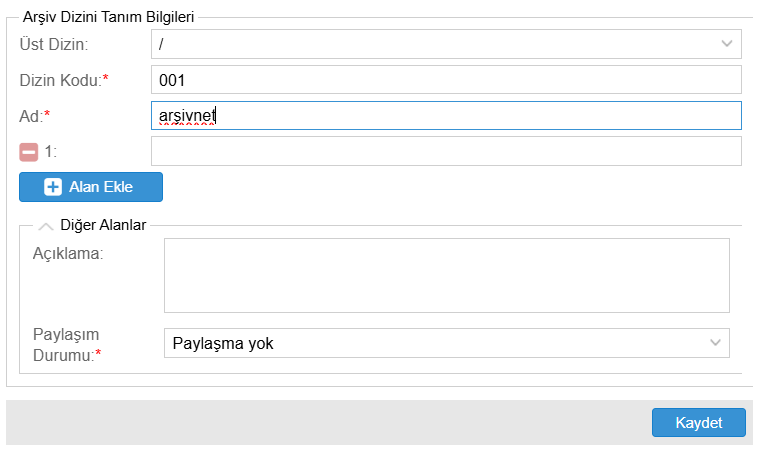
Task: Click the Açıklama label
Action: click(x=68, y=253)
